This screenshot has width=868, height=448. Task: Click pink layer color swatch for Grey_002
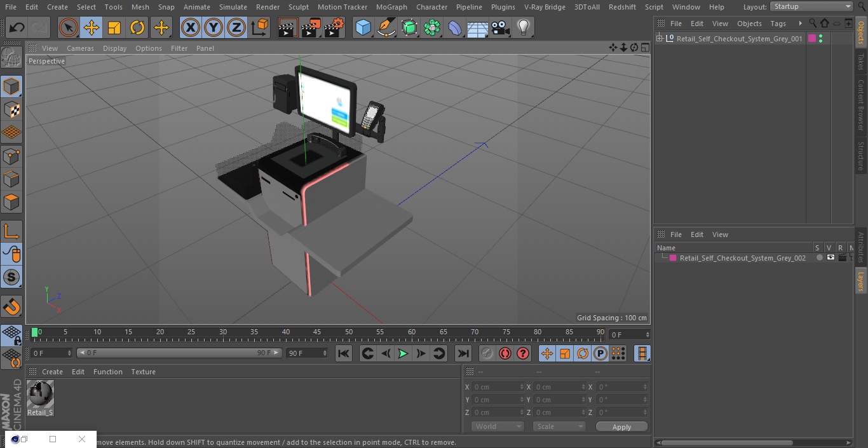pos(673,258)
